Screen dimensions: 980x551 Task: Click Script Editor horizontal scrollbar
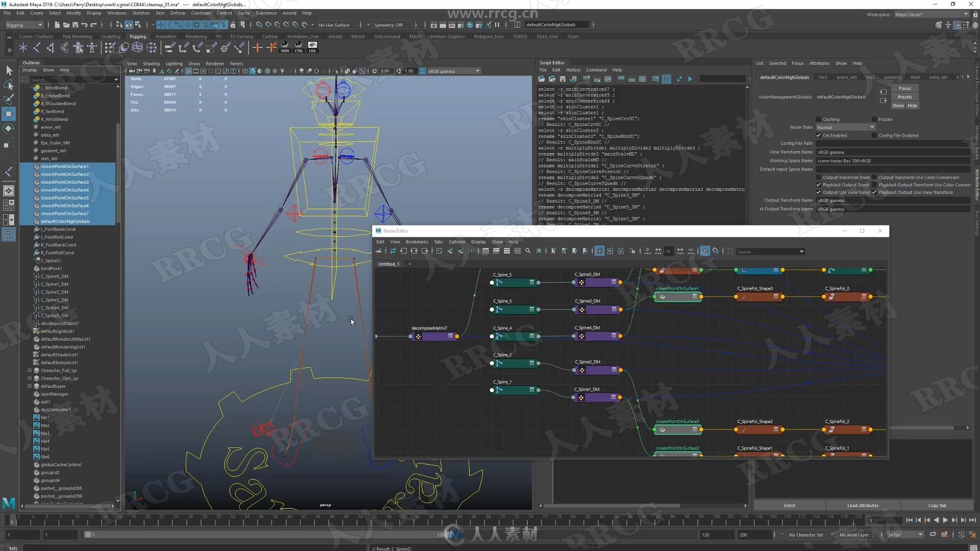click(612, 506)
